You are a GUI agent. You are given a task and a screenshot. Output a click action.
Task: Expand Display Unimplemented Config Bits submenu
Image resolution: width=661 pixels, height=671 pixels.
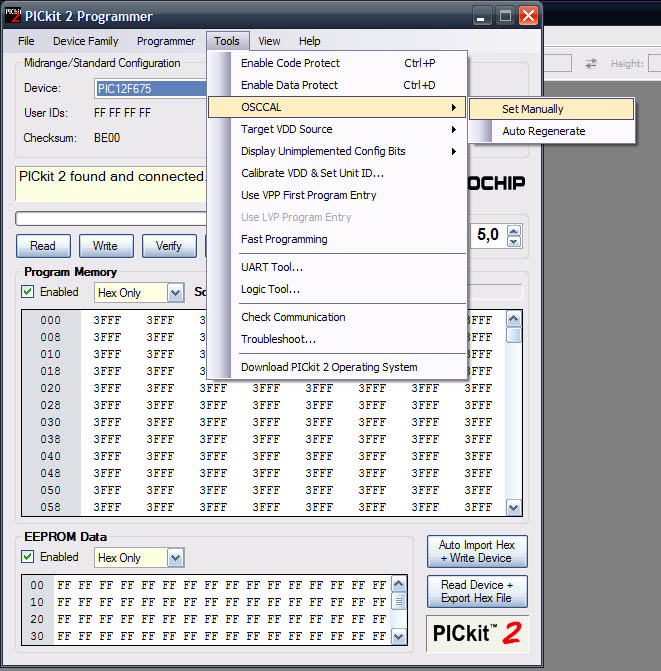coord(337,151)
